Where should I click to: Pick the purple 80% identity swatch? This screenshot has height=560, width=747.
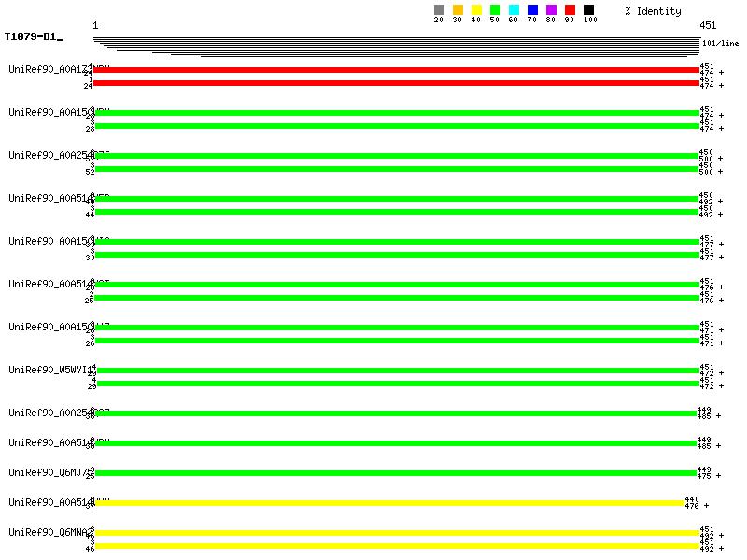click(x=551, y=10)
